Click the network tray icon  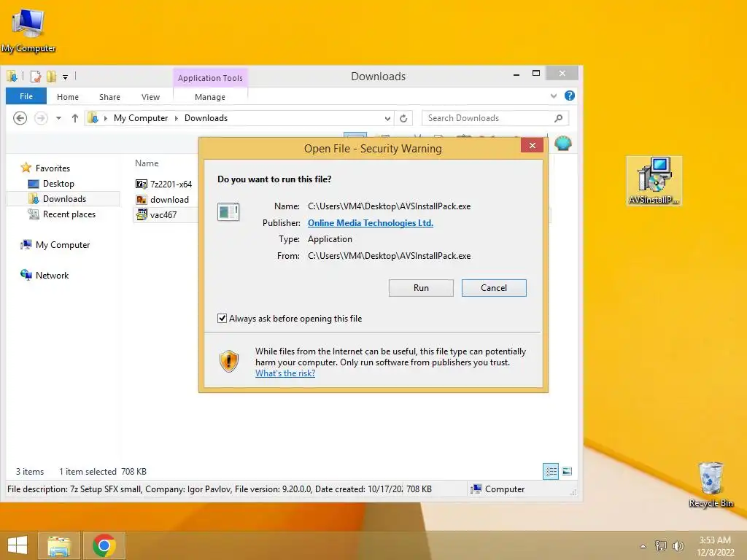pyautogui.click(x=661, y=545)
